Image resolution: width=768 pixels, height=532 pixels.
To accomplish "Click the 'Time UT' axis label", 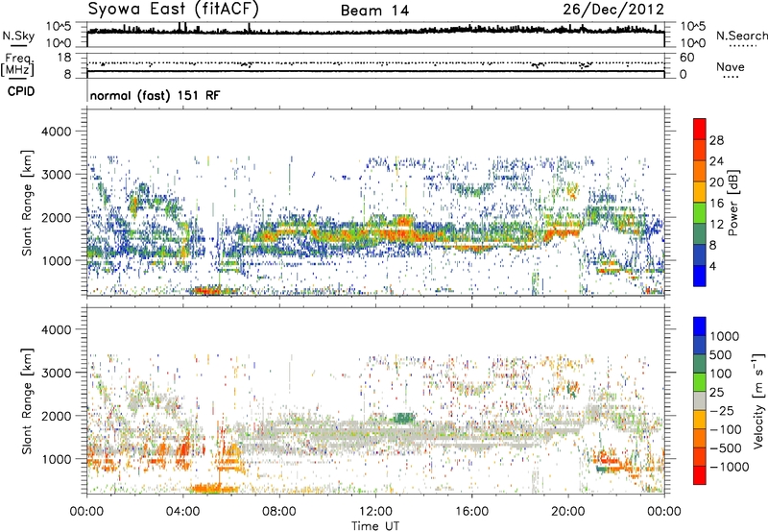I will point(375,526).
